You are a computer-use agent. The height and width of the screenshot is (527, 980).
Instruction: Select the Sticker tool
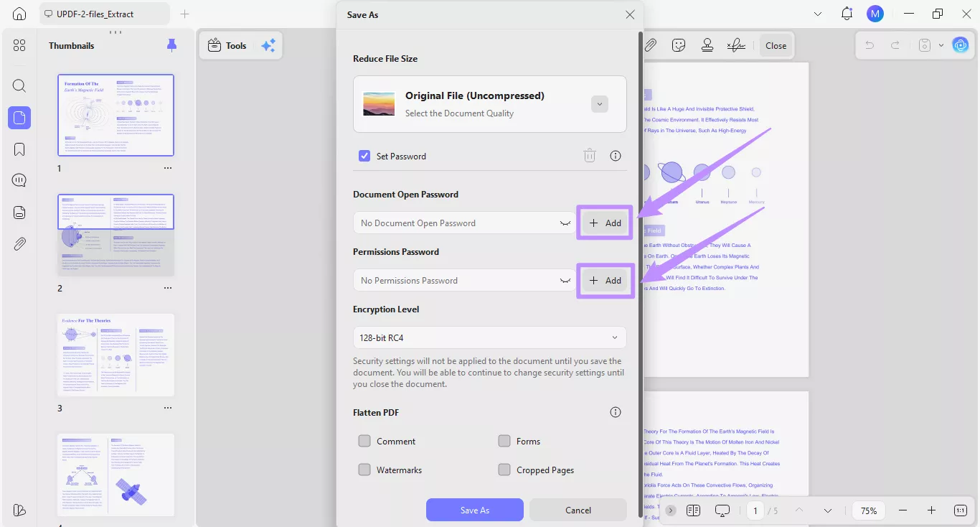(x=679, y=45)
